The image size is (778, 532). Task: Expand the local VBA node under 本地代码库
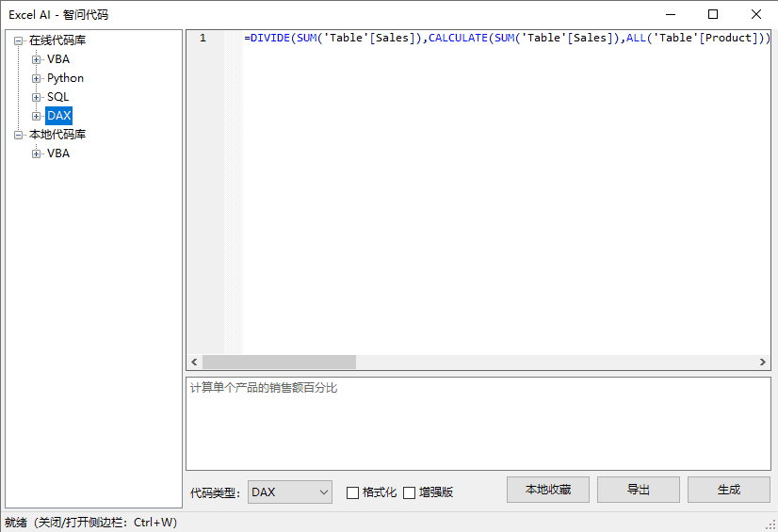[36, 153]
